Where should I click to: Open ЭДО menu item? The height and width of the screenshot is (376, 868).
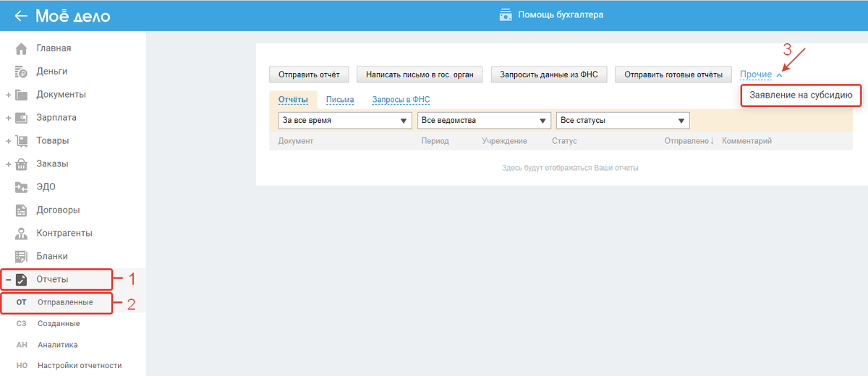pyautogui.click(x=46, y=187)
